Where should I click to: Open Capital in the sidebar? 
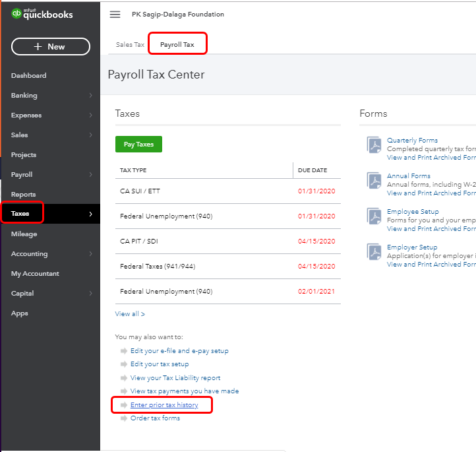point(22,294)
